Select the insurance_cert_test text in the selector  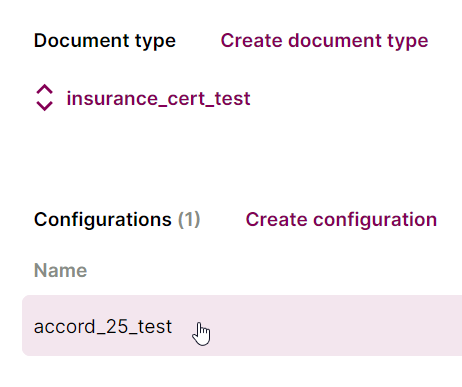[158, 98]
